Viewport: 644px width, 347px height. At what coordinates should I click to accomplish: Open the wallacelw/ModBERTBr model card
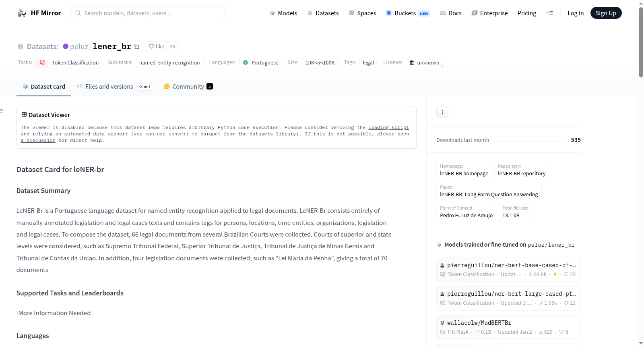(508, 327)
